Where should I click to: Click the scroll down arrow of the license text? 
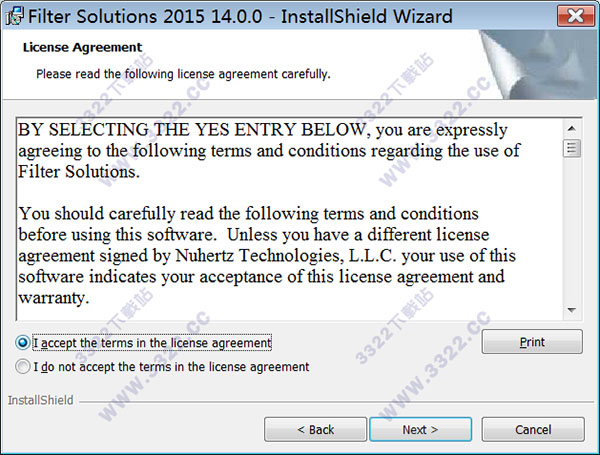[x=572, y=310]
